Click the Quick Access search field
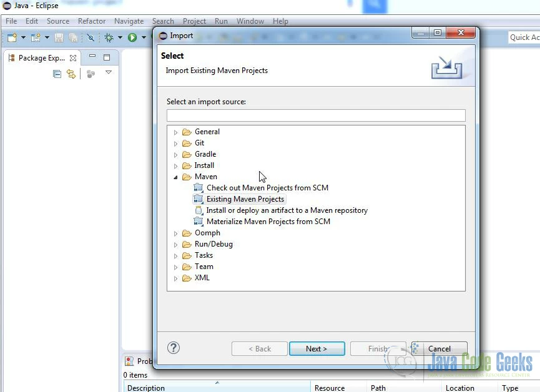Screen dimensions: 540x392 click(524, 37)
